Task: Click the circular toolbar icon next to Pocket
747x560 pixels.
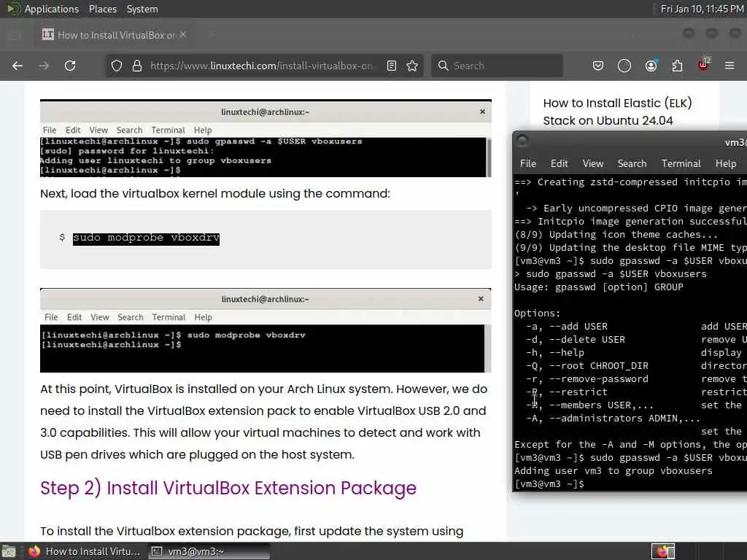Action: [x=624, y=66]
